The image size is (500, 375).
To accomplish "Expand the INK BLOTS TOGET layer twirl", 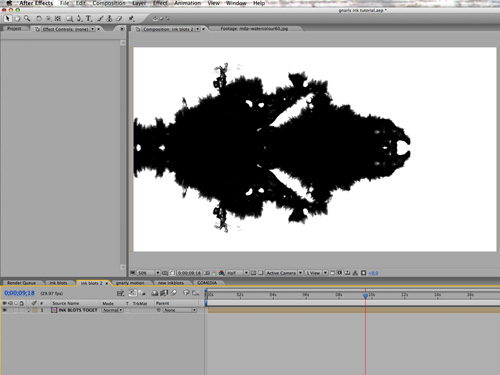I will point(29,310).
